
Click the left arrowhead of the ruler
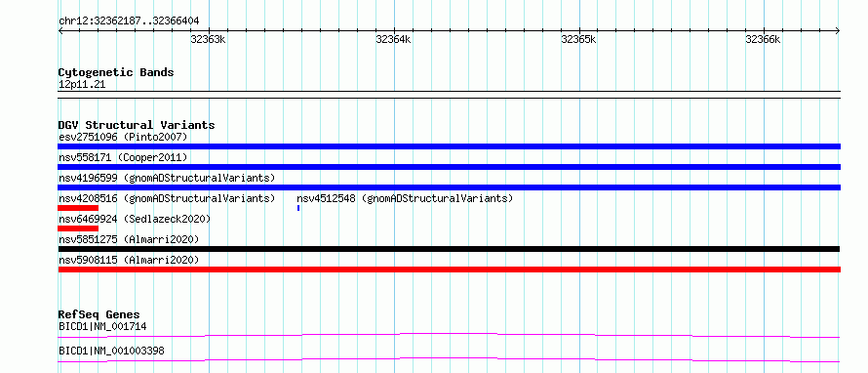click(60, 30)
